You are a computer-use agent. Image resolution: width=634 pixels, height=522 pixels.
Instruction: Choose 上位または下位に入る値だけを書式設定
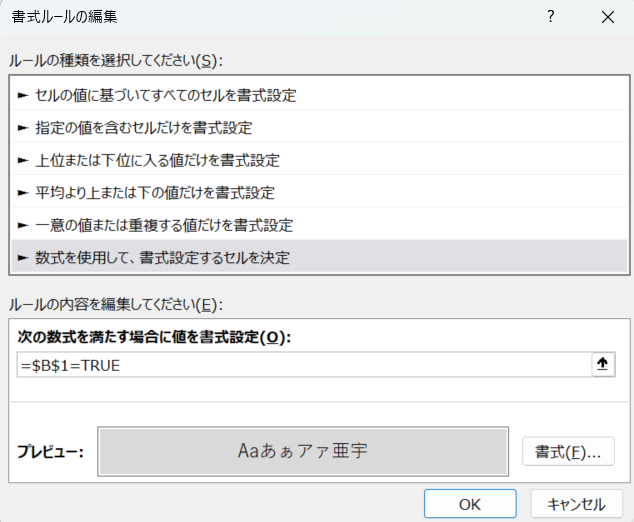(x=157, y=160)
